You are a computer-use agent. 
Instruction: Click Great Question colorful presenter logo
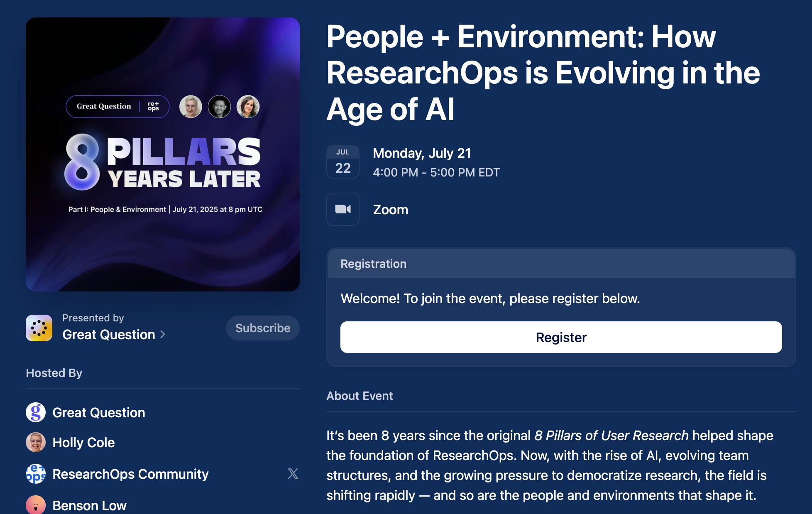39,328
